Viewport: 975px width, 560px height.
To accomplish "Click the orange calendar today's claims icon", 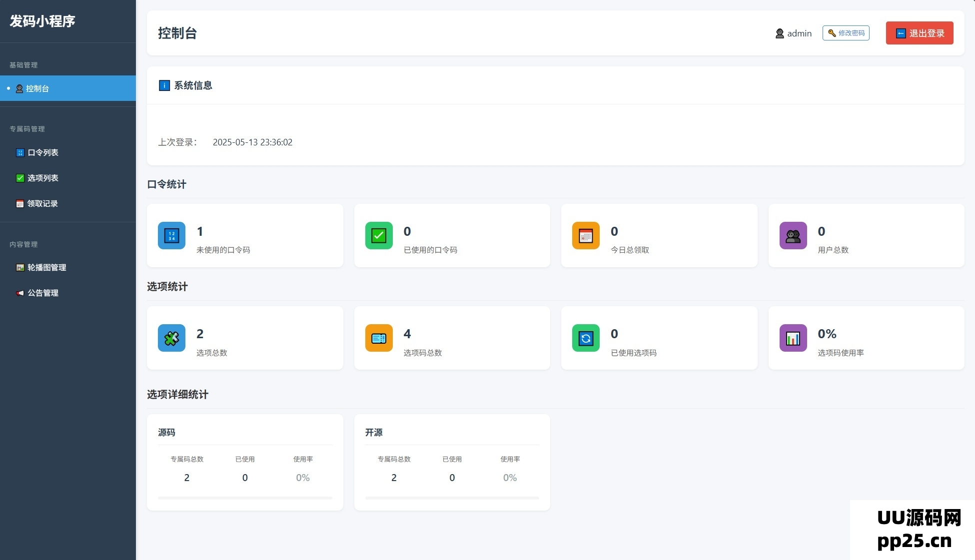I will click(586, 235).
